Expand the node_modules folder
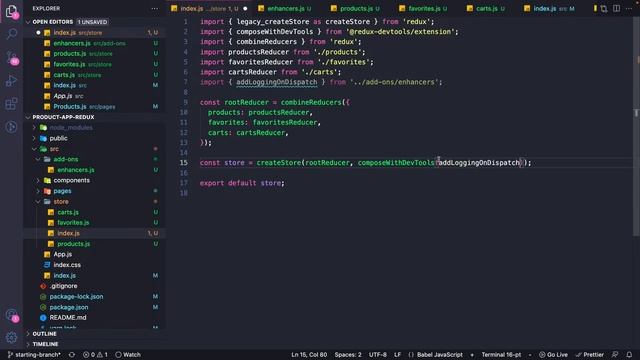Screen dimensions: 640x360 (34, 128)
